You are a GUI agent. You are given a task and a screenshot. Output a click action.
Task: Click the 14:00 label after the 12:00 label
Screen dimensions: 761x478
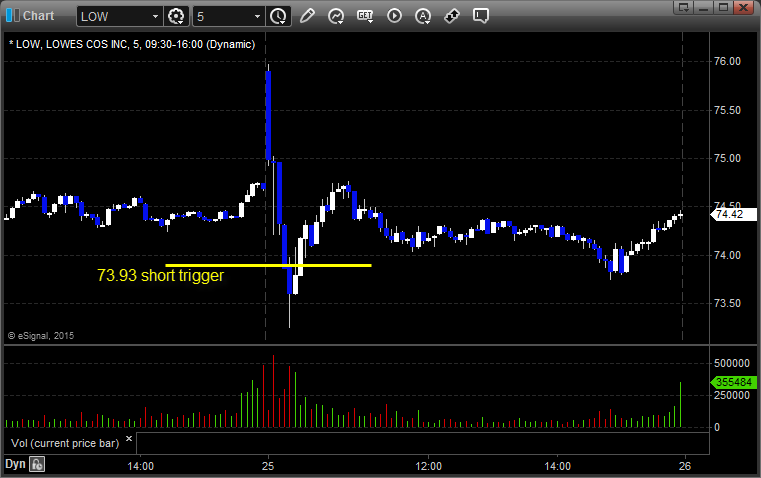[557, 466]
